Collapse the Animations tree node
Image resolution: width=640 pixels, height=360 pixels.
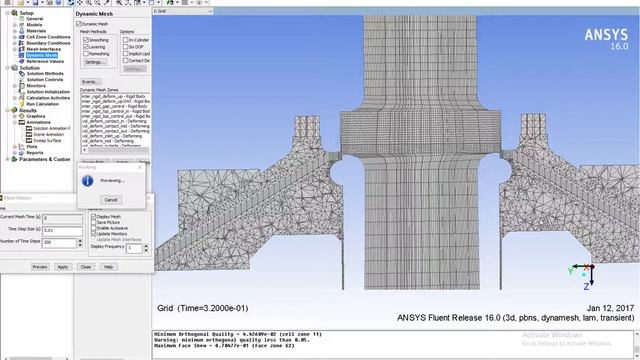15,122
